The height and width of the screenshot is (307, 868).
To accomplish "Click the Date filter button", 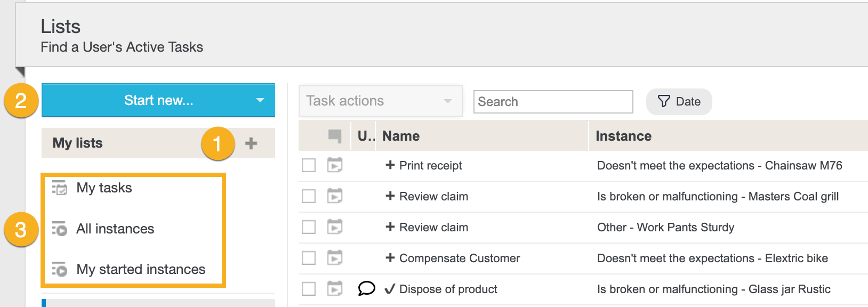I will pyautogui.click(x=679, y=102).
